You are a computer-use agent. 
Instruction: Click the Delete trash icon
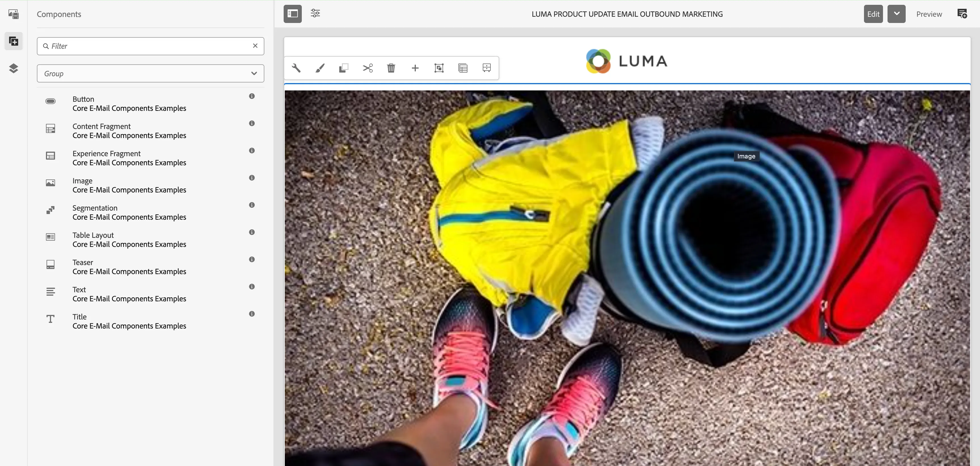[391, 68]
